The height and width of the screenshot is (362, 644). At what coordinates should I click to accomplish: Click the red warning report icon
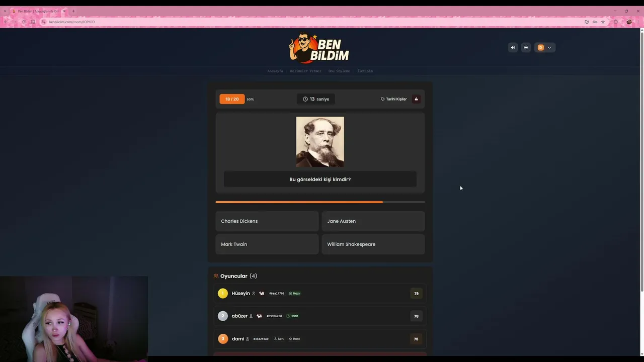(416, 99)
